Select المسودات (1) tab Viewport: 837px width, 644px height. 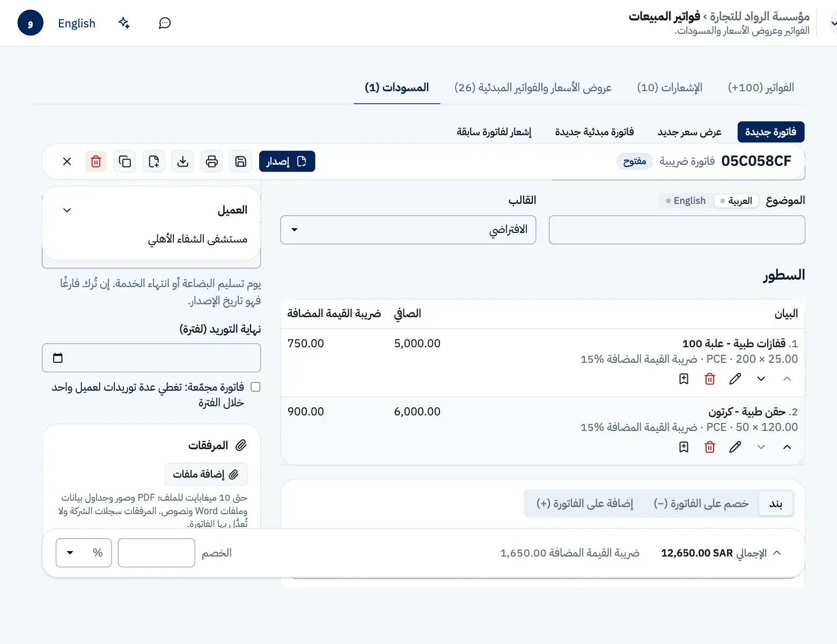click(x=397, y=87)
